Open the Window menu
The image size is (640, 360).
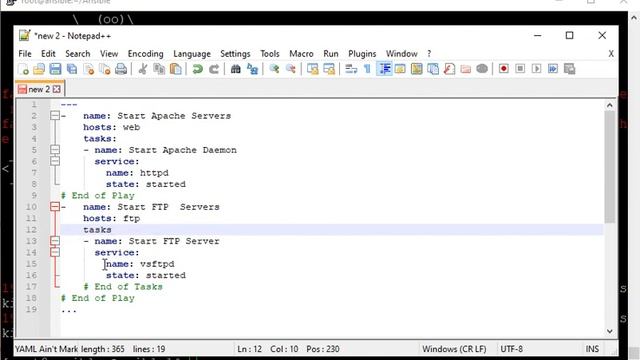point(402,54)
